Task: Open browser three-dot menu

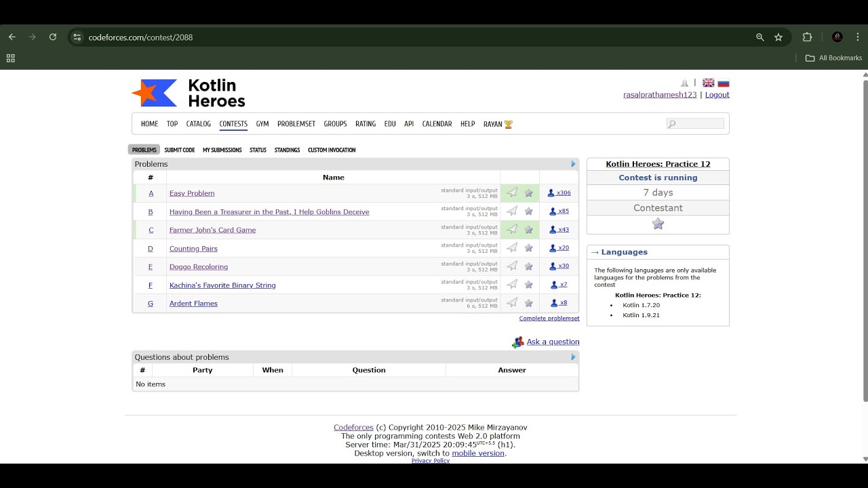Action: coord(858,37)
